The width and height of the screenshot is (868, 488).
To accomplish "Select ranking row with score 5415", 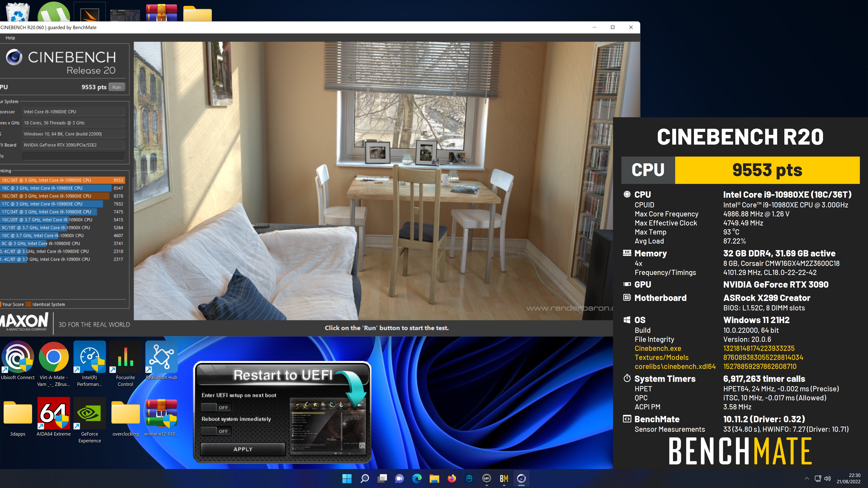I will click(x=62, y=220).
